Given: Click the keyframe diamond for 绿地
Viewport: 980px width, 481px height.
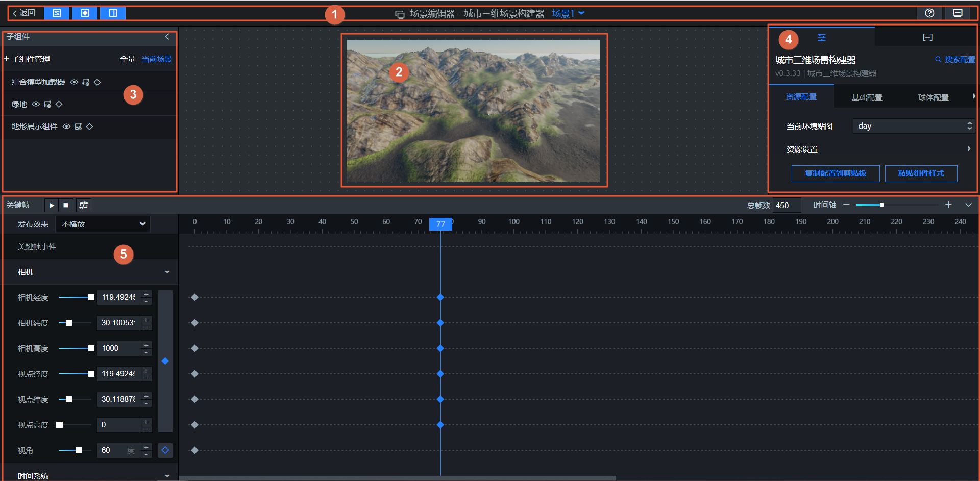Looking at the screenshot, I should pyautogui.click(x=59, y=104).
